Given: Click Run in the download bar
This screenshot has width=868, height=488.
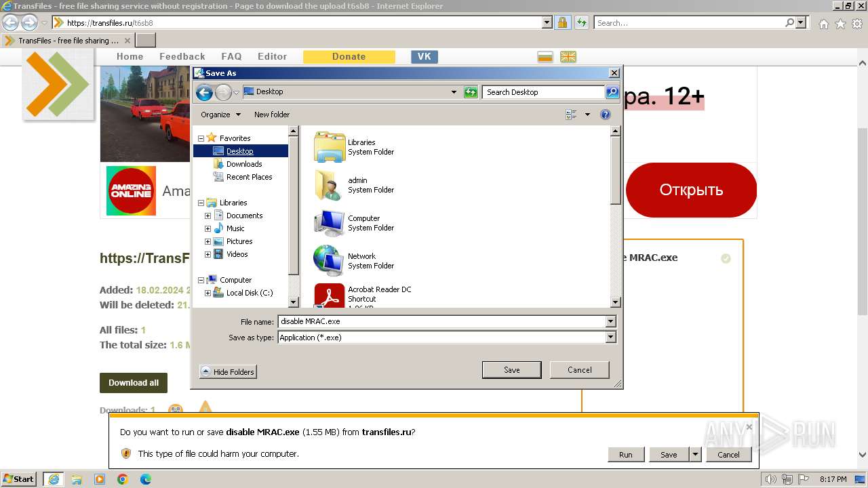Looking at the screenshot, I should point(626,455).
